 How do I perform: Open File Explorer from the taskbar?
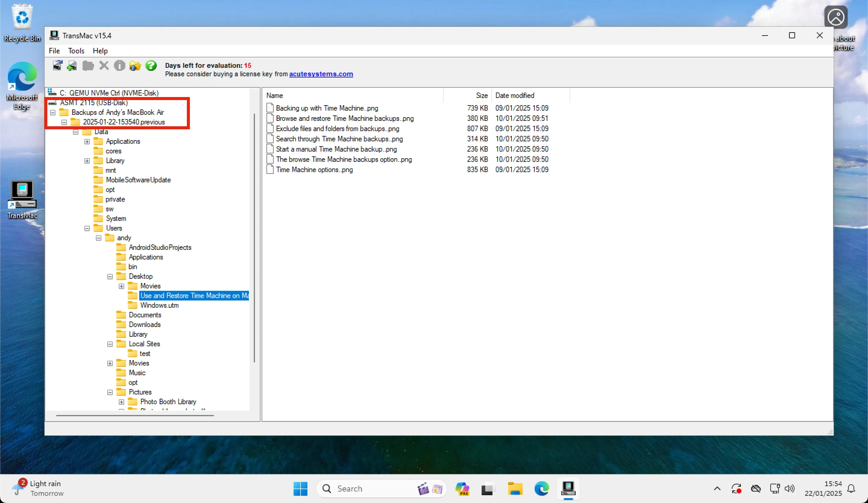pyautogui.click(x=515, y=489)
